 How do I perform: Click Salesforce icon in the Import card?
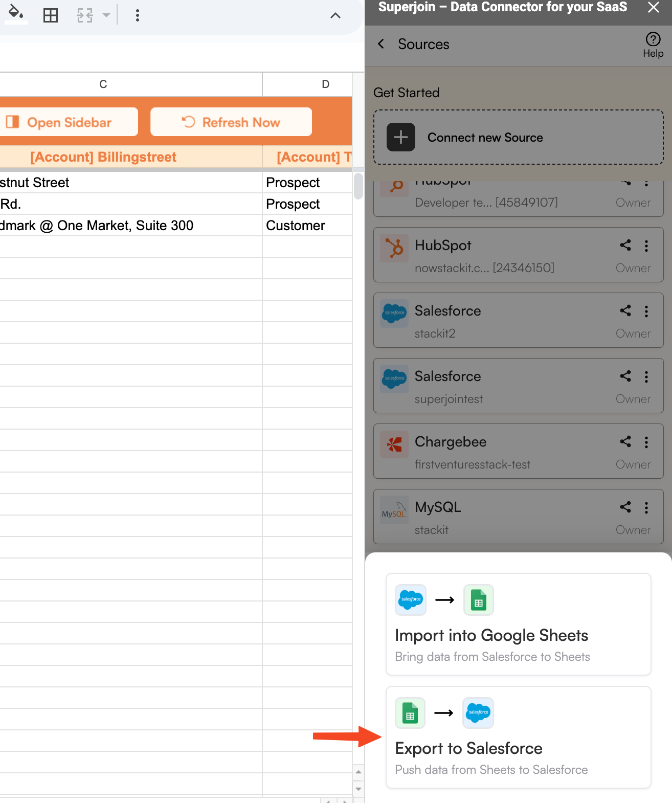coord(411,599)
